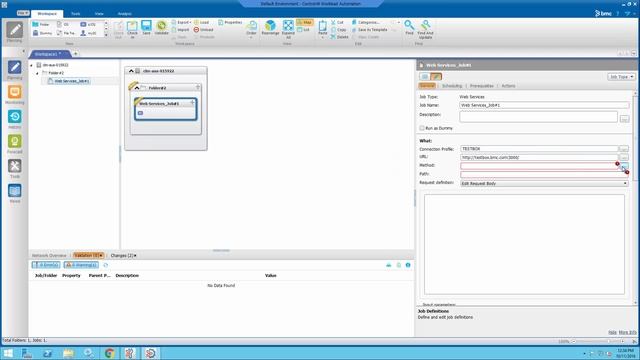Click Copy in Edit group
Image resolution: width=640 pixels, height=360 pixels.
(338, 30)
